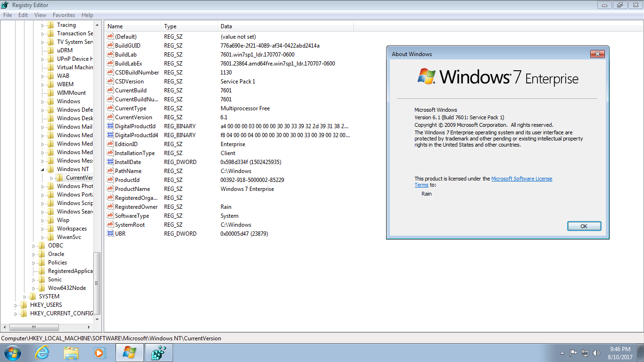This screenshot has height=362, width=644.
Task: Expand the Oracle key
Action: click(34, 254)
